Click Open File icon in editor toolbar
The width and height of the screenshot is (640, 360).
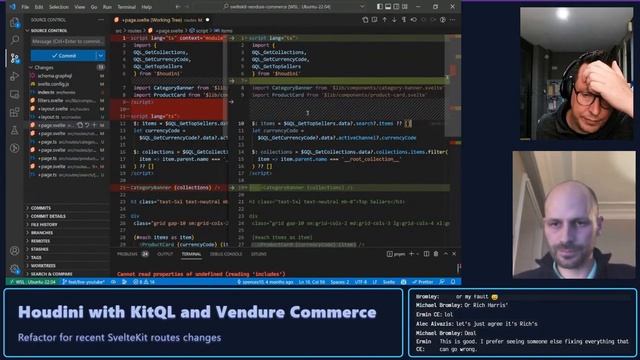tap(365, 20)
